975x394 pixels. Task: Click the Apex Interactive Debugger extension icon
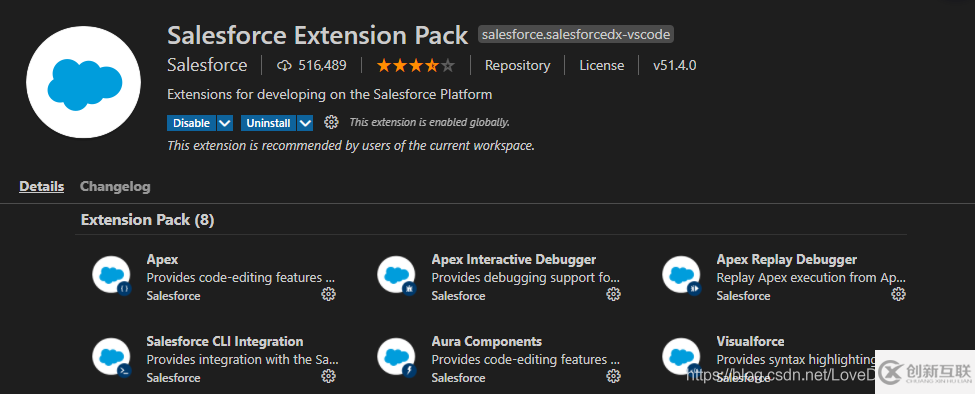coord(397,275)
